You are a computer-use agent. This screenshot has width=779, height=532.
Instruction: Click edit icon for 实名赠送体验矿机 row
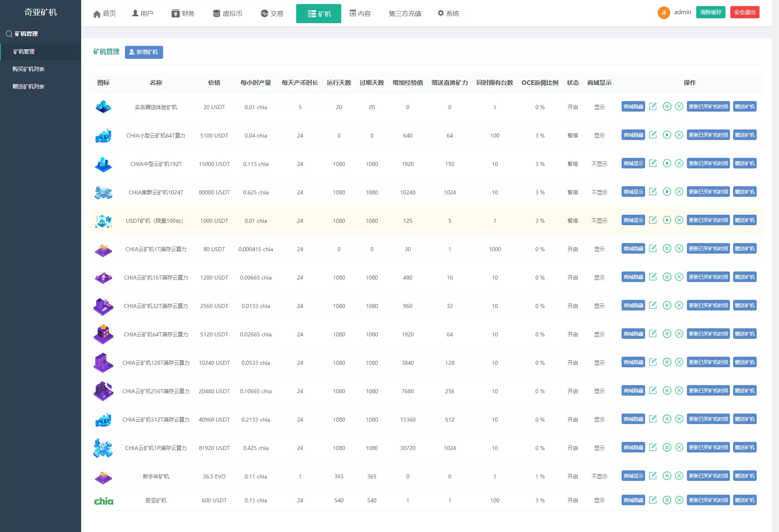tap(653, 106)
